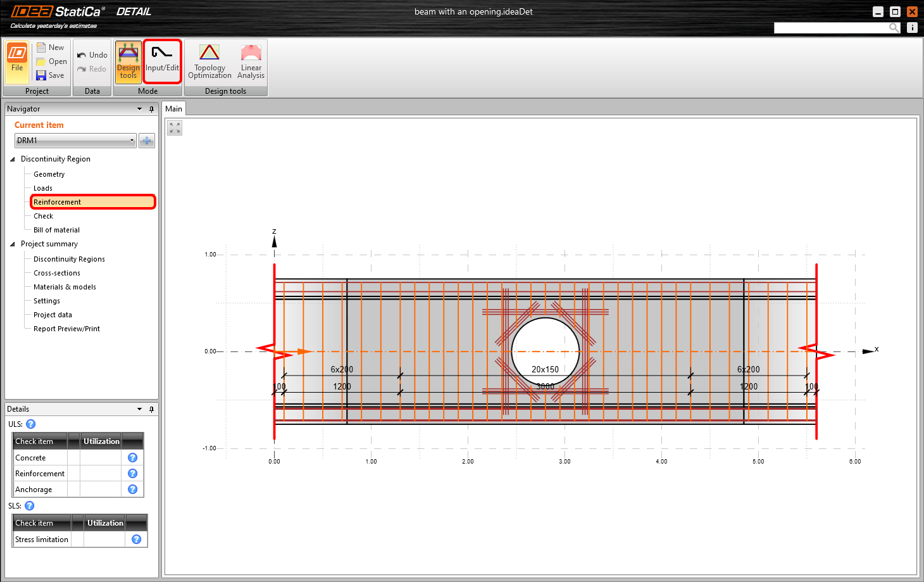The height and width of the screenshot is (582, 924).
Task: Pin the Details panel
Action: [x=151, y=408]
